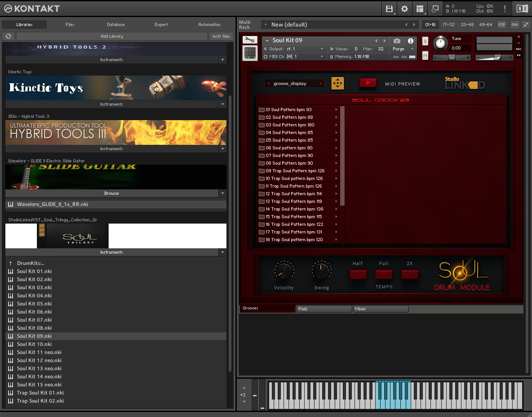
Task: Click the Kinetic Toys library banner
Action: (116, 88)
